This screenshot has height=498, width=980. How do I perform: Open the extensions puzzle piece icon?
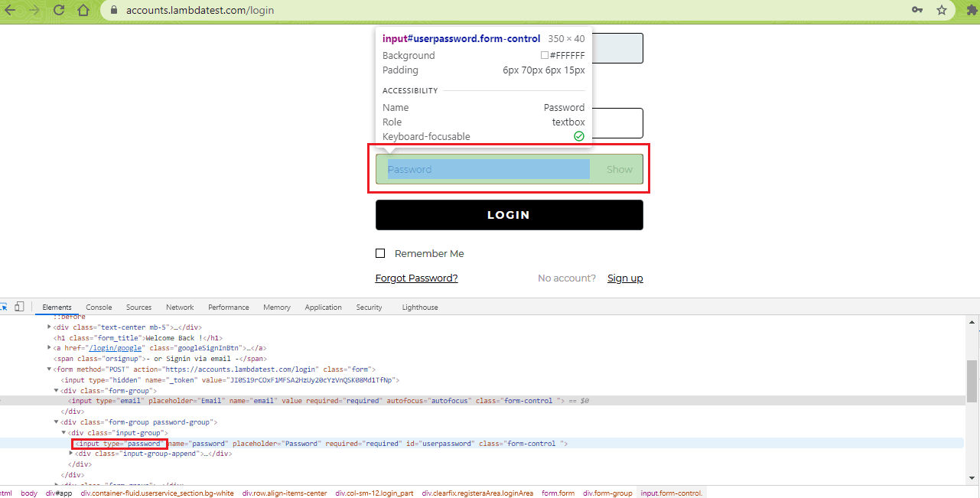coord(972,10)
